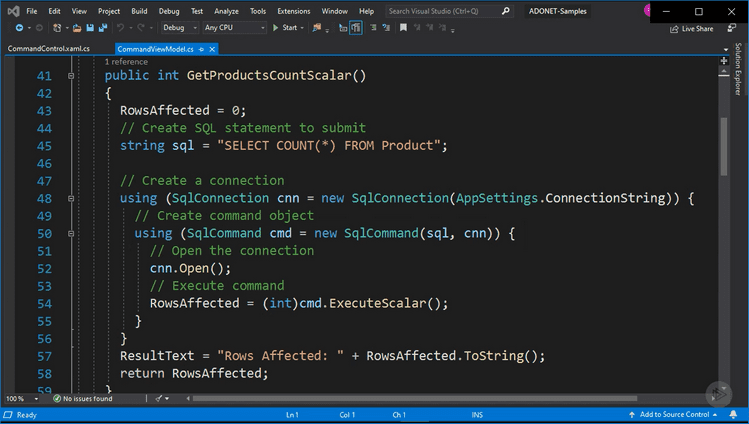749x424 pixels.
Task: Click the Add to Source Control button
Action: click(x=674, y=414)
